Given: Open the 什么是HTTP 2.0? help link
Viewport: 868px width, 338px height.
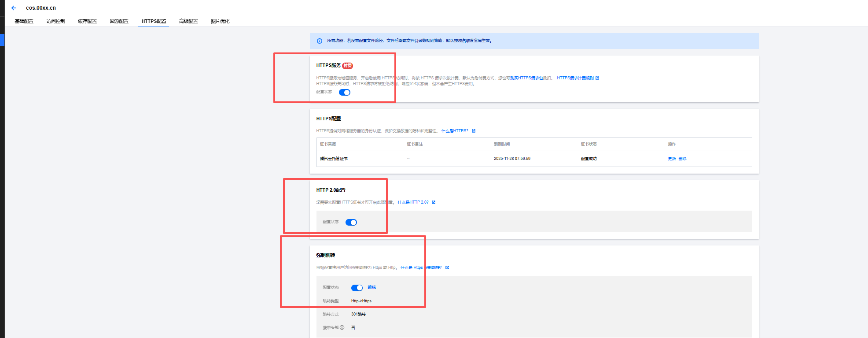Looking at the screenshot, I should [x=413, y=202].
